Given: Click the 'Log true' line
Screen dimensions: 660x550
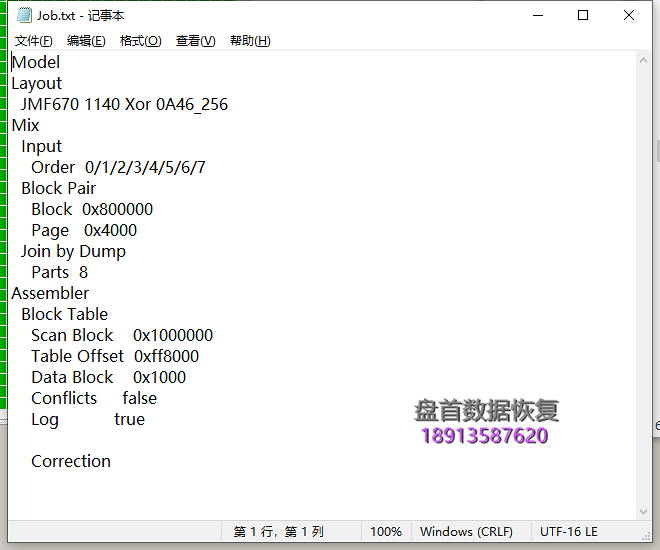Looking at the screenshot, I should 88,420.
